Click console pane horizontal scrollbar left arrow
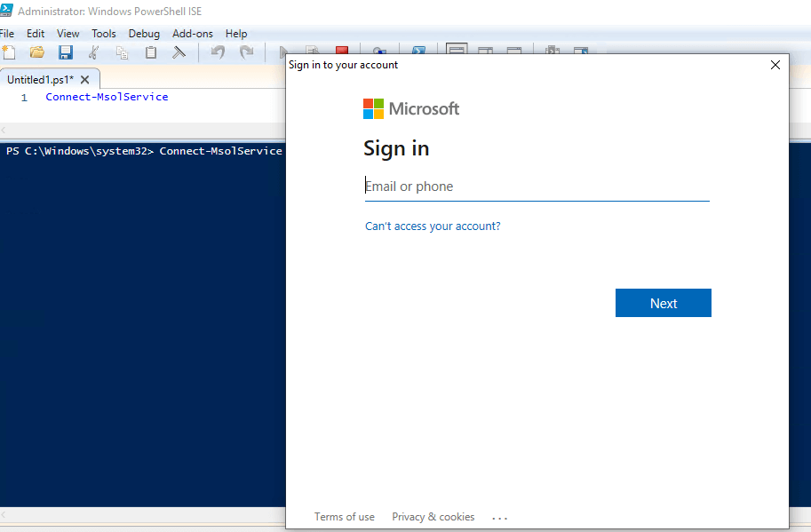Image resolution: width=811 pixels, height=532 pixels. [3, 515]
